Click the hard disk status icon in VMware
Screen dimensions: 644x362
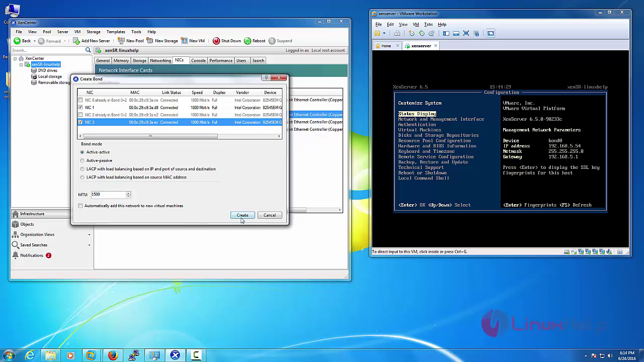567,251
